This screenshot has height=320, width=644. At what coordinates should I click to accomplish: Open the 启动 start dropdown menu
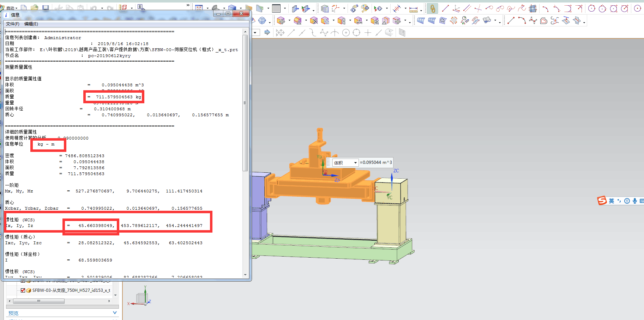[11, 8]
